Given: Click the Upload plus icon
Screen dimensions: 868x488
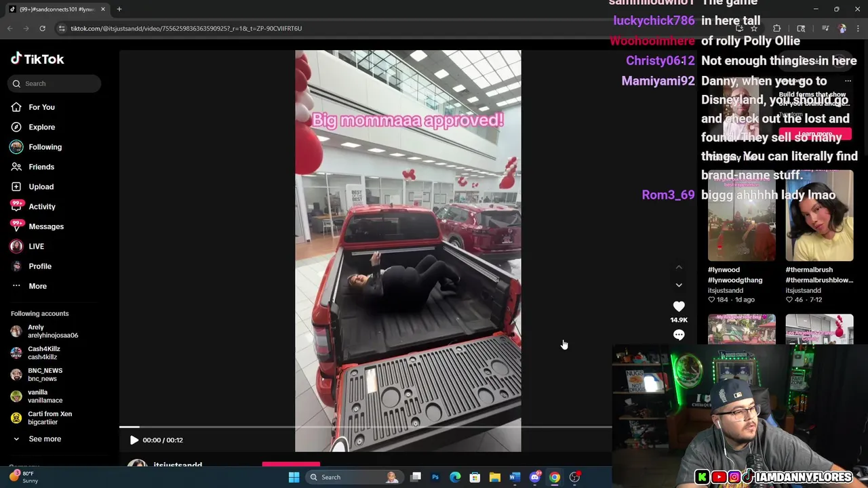Looking at the screenshot, I should [x=16, y=186].
